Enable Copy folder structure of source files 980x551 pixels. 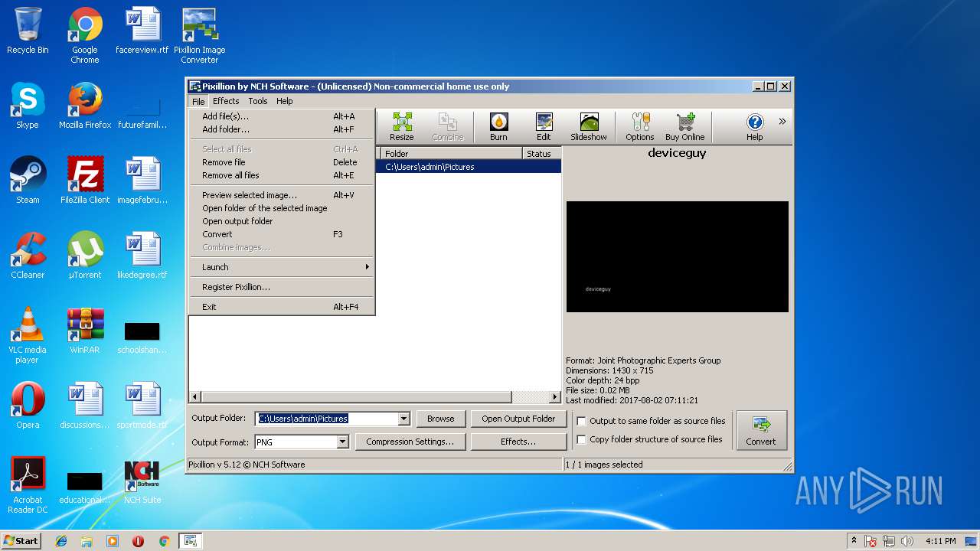pyautogui.click(x=581, y=439)
